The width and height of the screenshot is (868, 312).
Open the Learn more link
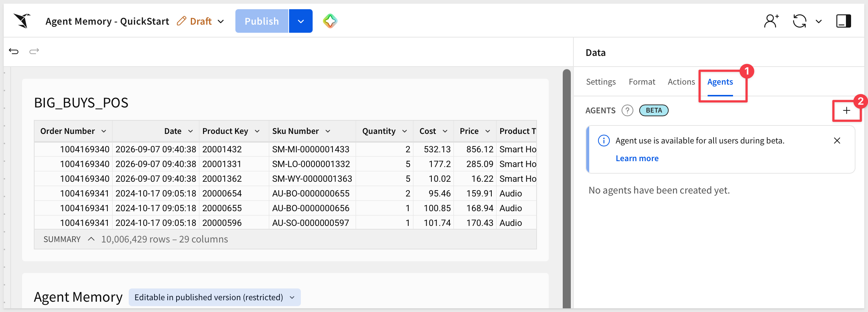[x=637, y=158]
